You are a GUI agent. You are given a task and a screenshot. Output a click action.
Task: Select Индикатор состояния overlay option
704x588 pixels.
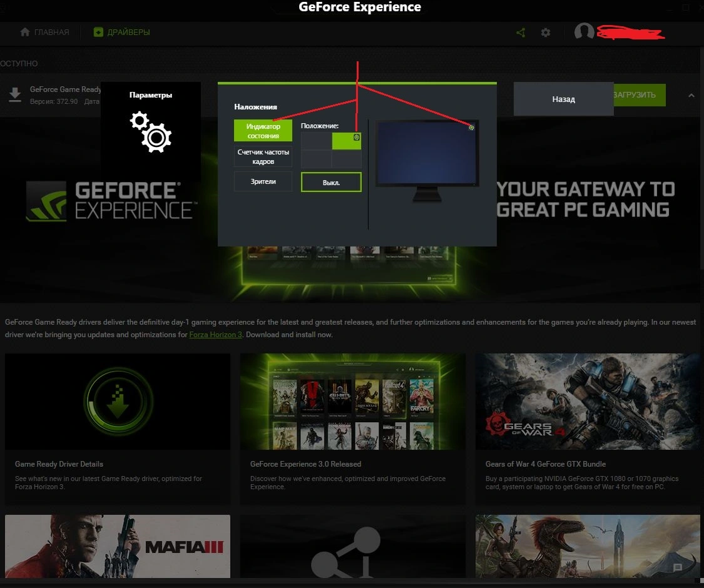pyautogui.click(x=263, y=131)
